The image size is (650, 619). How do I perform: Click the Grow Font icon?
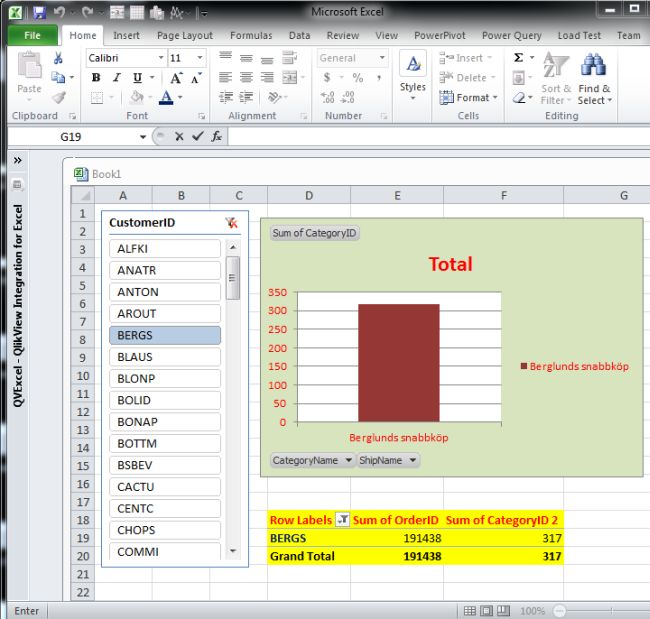click(x=176, y=78)
